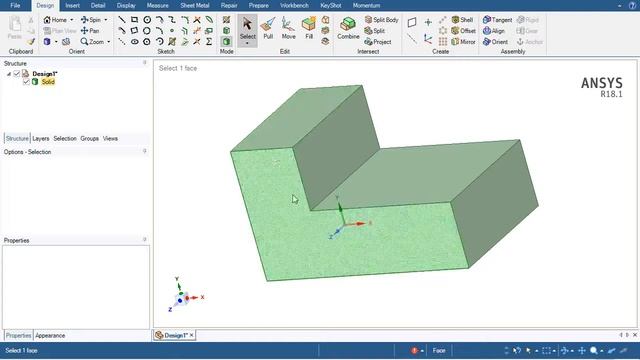Uncheck the Solid body visibility checkbox
The height and width of the screenshot is (360, 640).
pos(26,82)
